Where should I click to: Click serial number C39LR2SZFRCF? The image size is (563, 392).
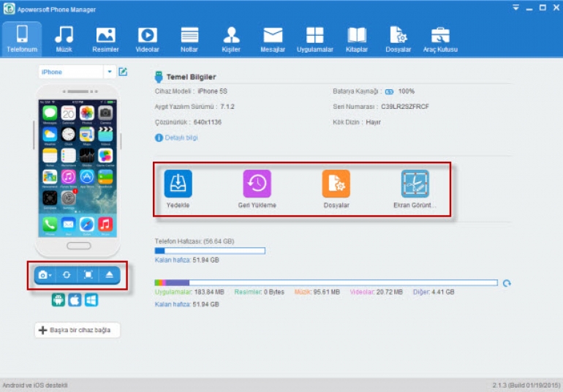[405, 107]
